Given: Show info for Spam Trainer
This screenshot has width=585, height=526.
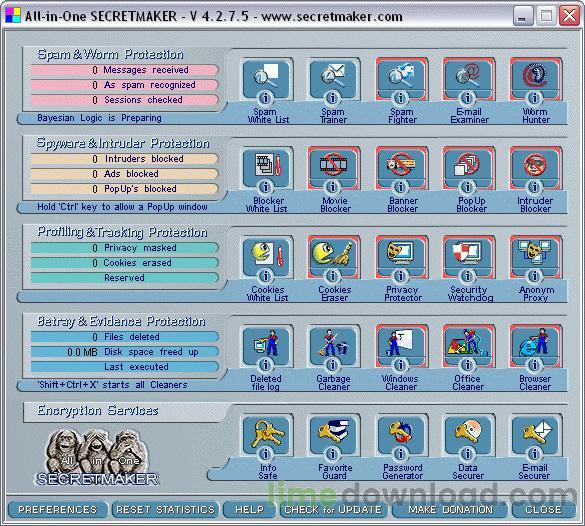Looking at the screenshot, I should [333, 98].
